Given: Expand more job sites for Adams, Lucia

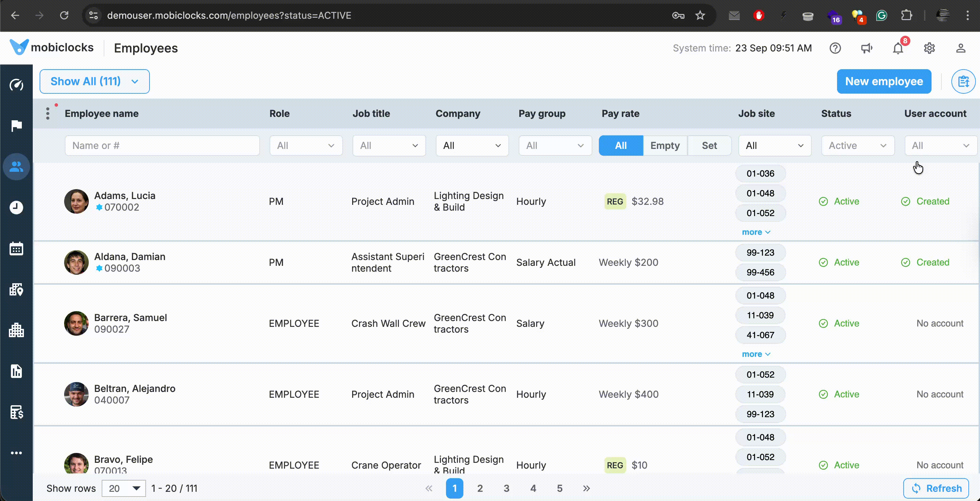Looking at the screenshot, I should pyautogui.click(x=755, y=232).
